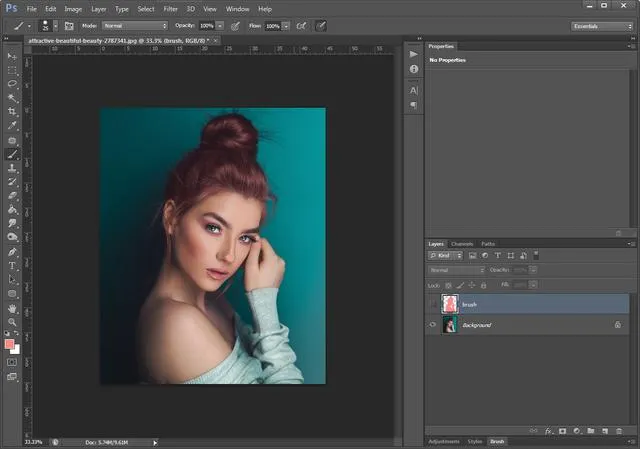Select the Horizontal Type tool
The width and height of the screenshot is (640, 449).
pyautogui.click(x=12, y=266)
